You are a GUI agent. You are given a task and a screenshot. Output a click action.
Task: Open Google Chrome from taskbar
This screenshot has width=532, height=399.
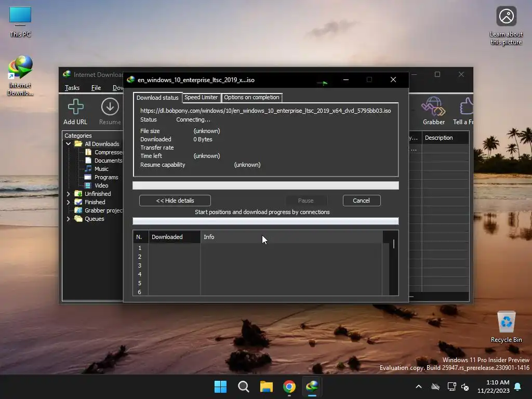click(x=289, y=387)
